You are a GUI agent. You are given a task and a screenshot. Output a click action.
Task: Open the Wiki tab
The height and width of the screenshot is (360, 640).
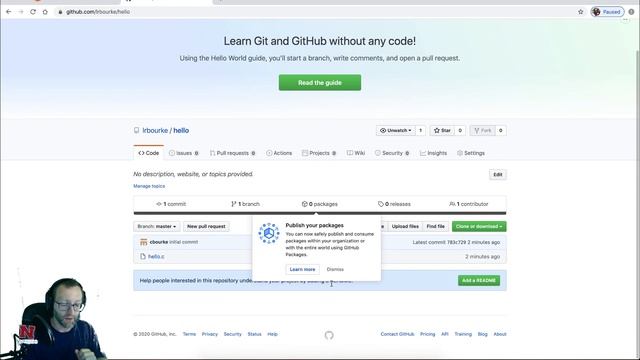tap(356, 153)
